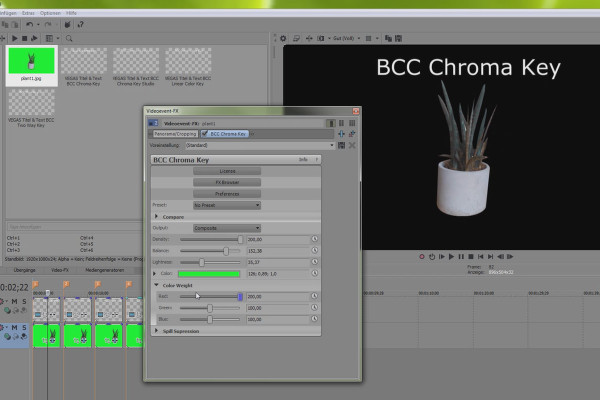Open the undo history dropdown arrow

tap(38, 25)
